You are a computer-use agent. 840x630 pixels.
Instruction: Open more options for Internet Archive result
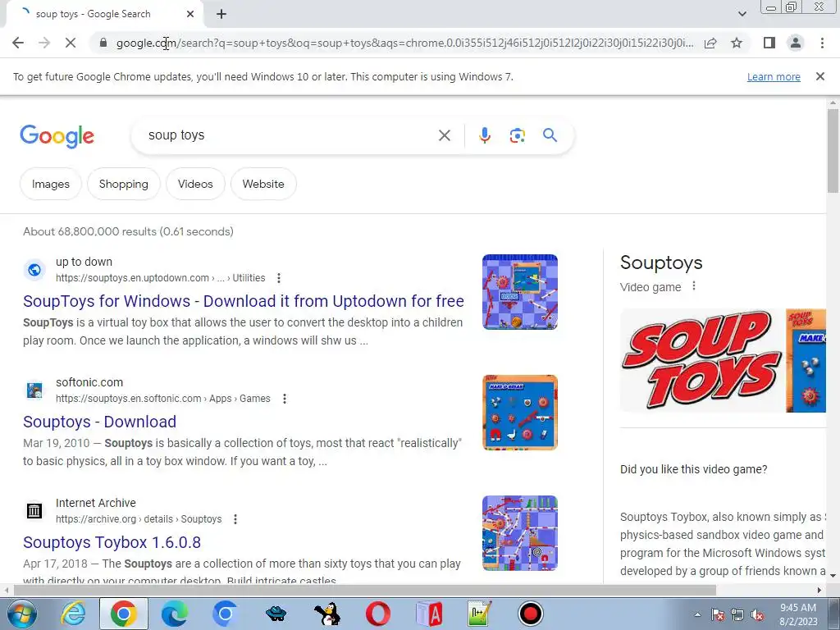point(235,519)
